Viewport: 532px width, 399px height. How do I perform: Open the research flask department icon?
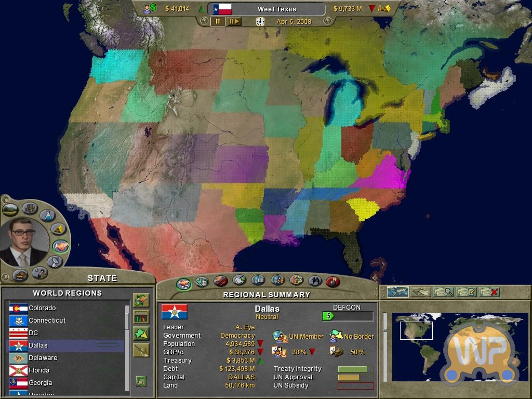pyautogui.click(x=47, y=215)
